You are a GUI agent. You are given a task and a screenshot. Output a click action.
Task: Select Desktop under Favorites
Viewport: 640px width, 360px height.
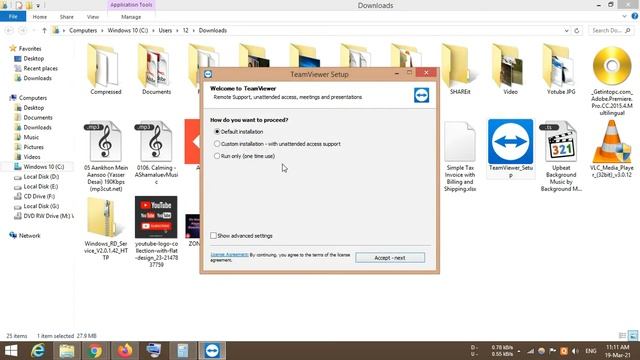click(33, 59)
